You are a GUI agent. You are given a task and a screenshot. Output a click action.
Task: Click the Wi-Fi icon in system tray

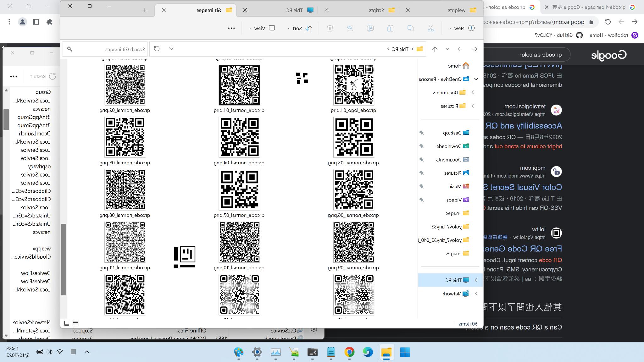point(60,352)
